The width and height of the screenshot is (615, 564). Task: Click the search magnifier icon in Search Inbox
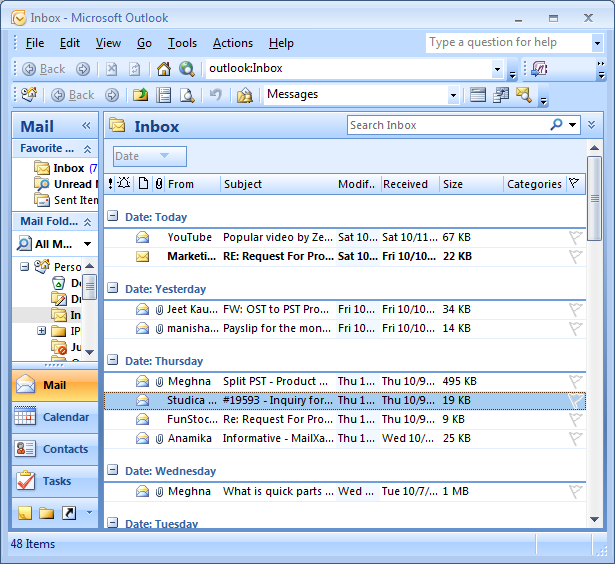556,125
